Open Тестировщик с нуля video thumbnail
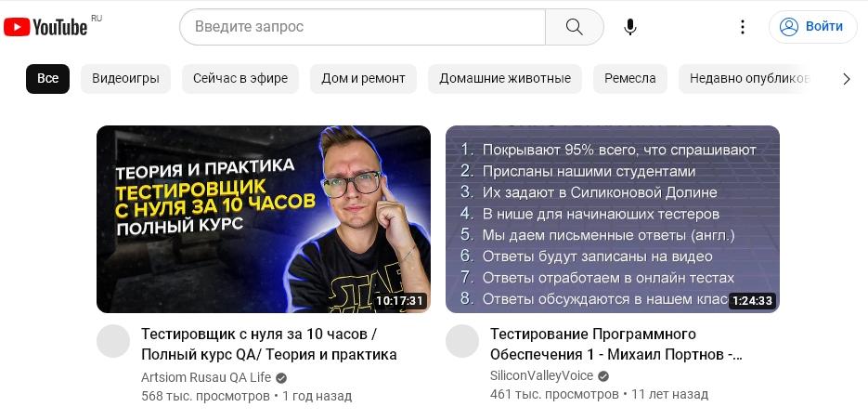 [264, 219]
